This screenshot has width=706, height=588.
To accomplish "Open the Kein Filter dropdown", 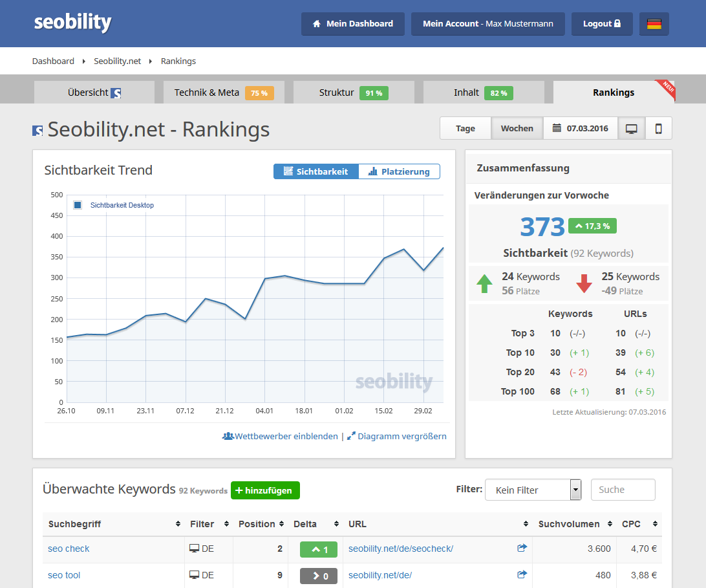I will [x=533, y=490].
